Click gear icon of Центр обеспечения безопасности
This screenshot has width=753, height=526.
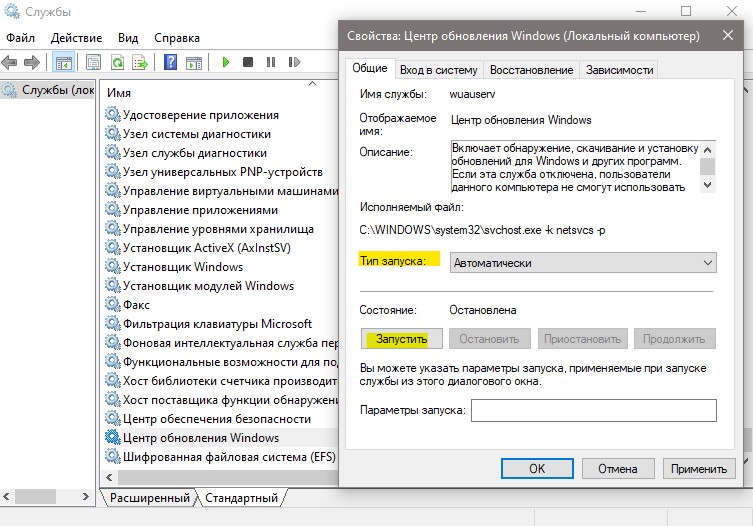112,418
